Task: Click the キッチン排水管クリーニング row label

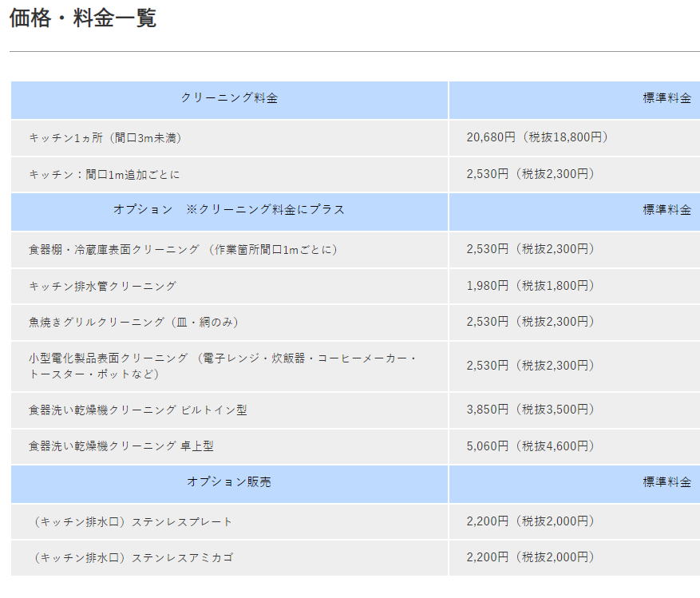Action: (103, 286)
